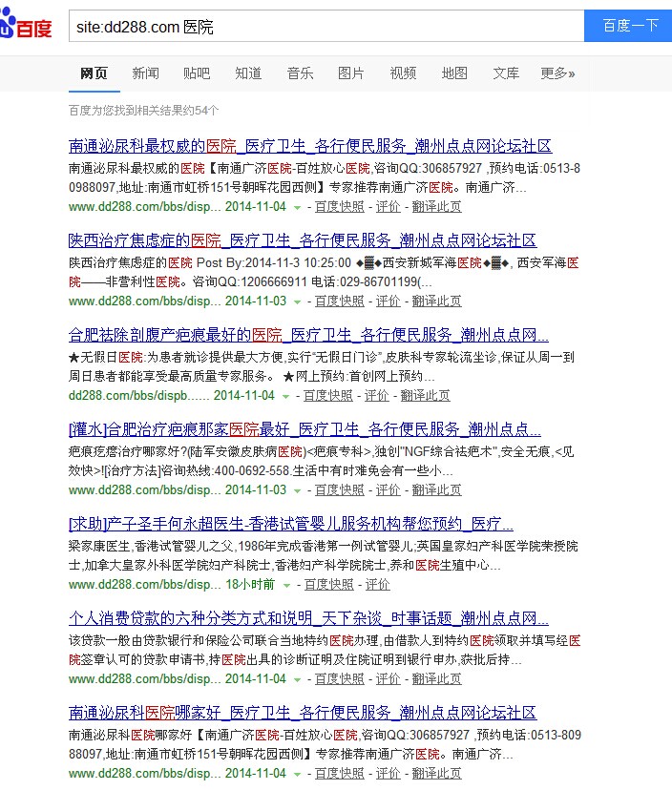Expand dropdown arrow beside first result's date
The width and height of the screenshot is (672, 790).
[297, 207]
